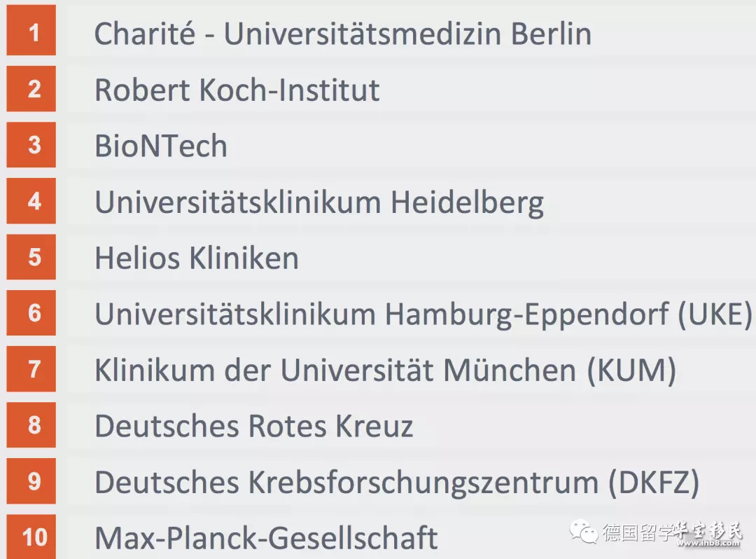Click Deutsches Krebsforschungszentrum (DKFZ) text

pos(397,483)
